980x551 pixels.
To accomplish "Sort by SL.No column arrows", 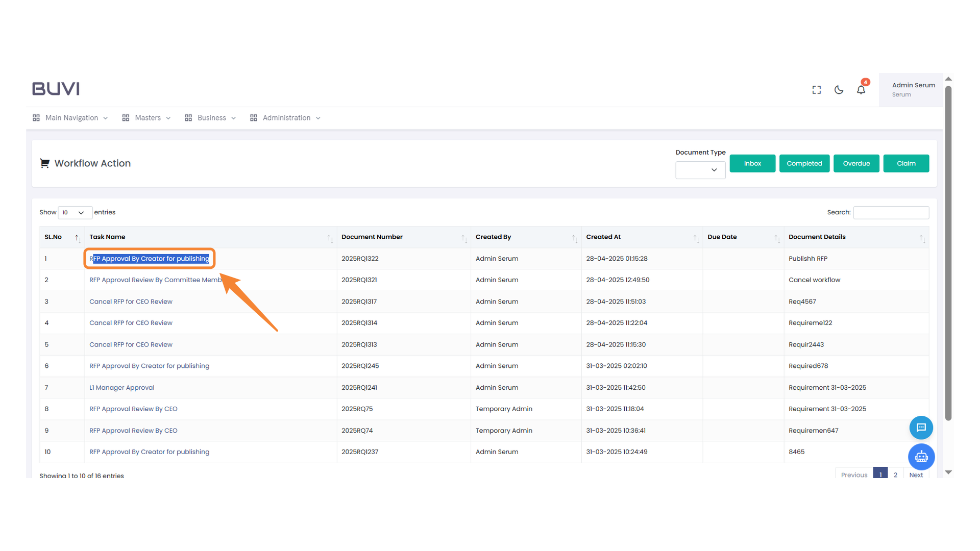I will (x=77, y=238).
